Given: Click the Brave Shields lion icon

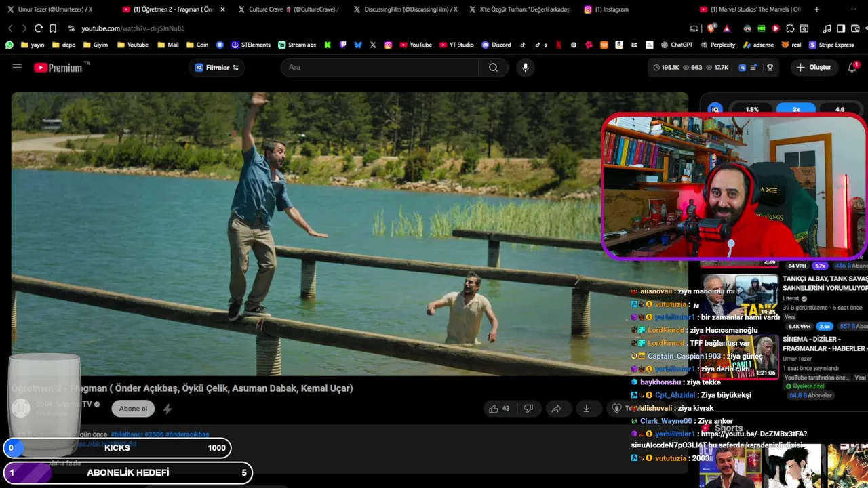Looking at the screenshot, I should [x=711, y=28].
